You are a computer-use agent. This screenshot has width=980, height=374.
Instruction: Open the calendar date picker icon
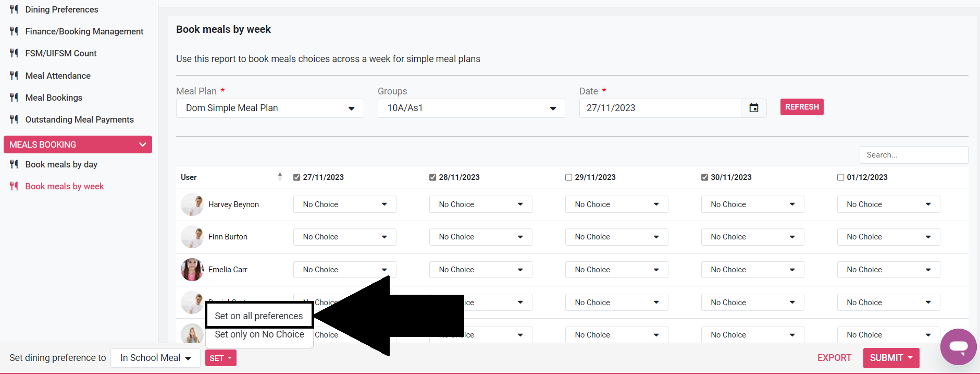coord(753,108)
